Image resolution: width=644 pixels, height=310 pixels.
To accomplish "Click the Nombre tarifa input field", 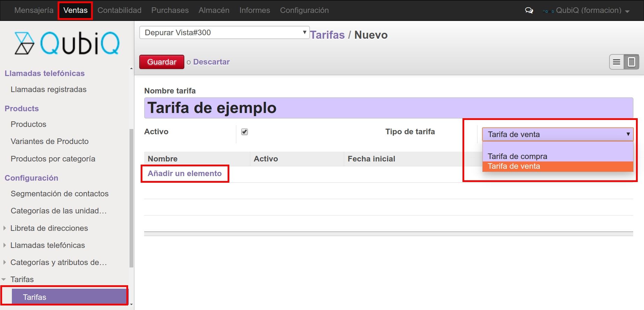I will 388,108.
